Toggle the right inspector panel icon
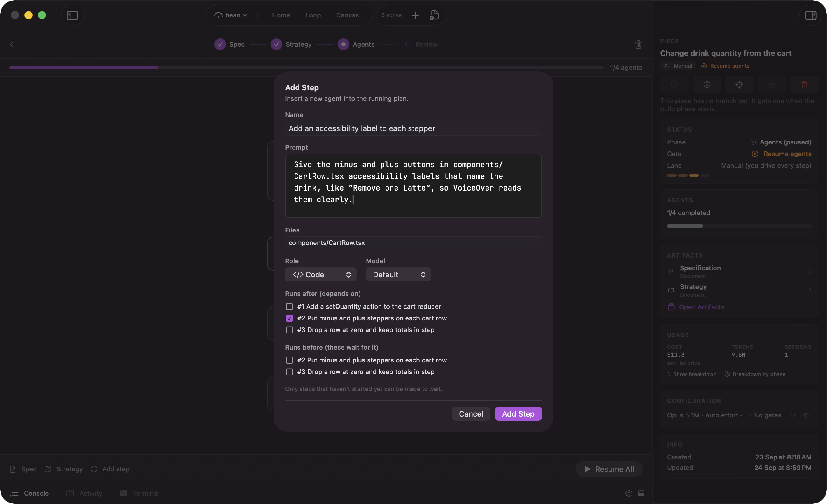The image size is (827, 504). (x=810, y=15)
